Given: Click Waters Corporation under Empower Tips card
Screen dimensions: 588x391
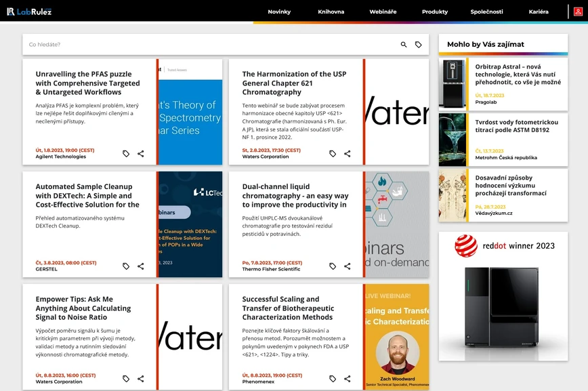Looking at the screenshot, I should click(x=59, y=382).
